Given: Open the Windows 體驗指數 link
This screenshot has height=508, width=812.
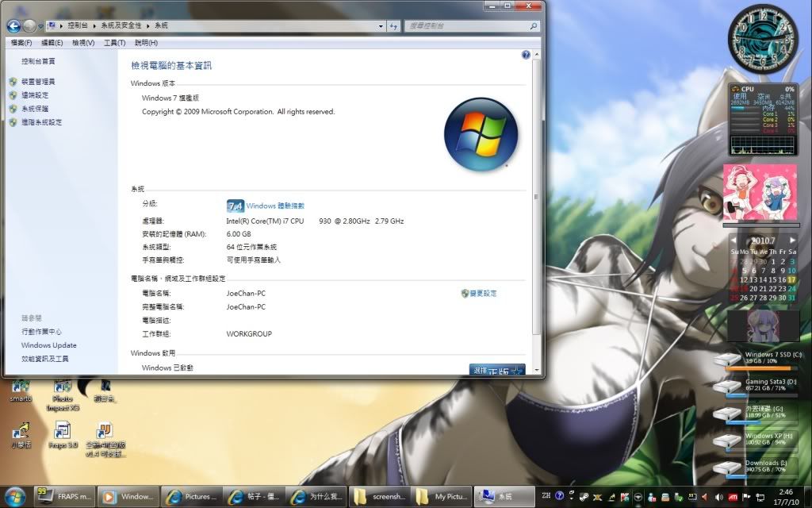Looking at the screenshot, I should coord(275,206).
